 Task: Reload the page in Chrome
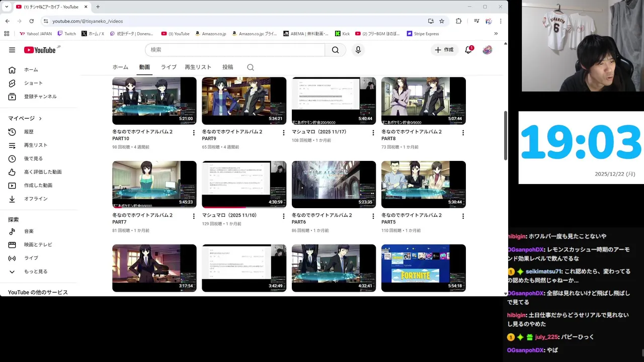tap(31, 21)
